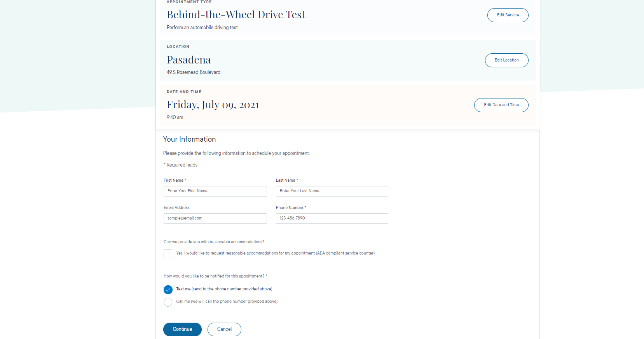The image size is (644, 339).
Task: Click the Pasadena location heading
Action: click(x=188, y=60)
